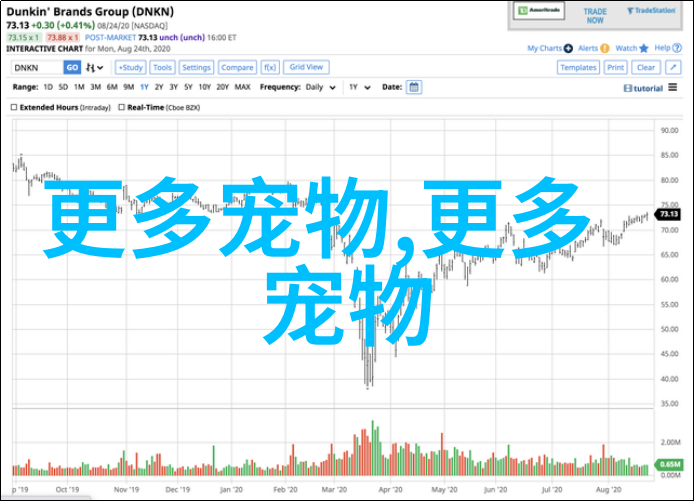The image size is (695, 502).
Task: Click the POST-MARKET link
Action: tap(110, 38)
